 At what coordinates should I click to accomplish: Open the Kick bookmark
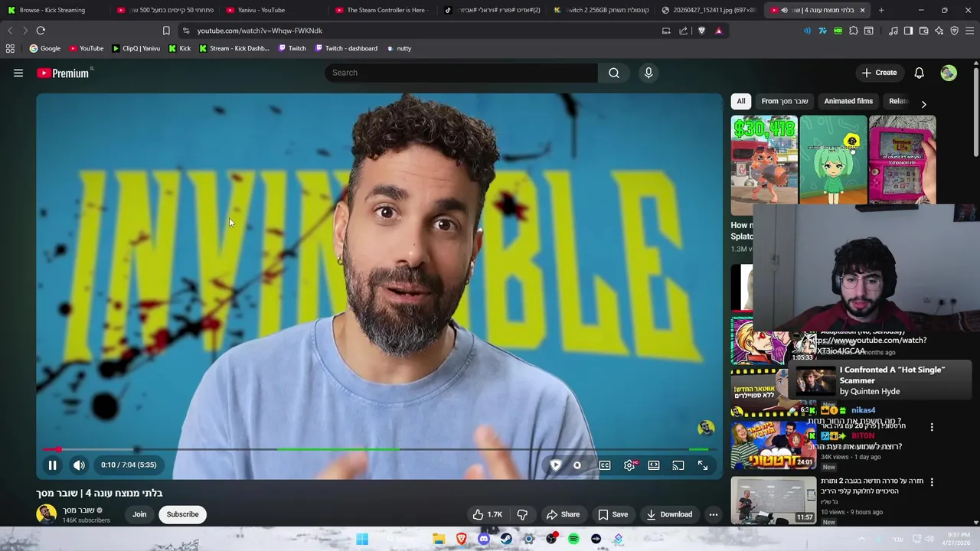point(179,48)
